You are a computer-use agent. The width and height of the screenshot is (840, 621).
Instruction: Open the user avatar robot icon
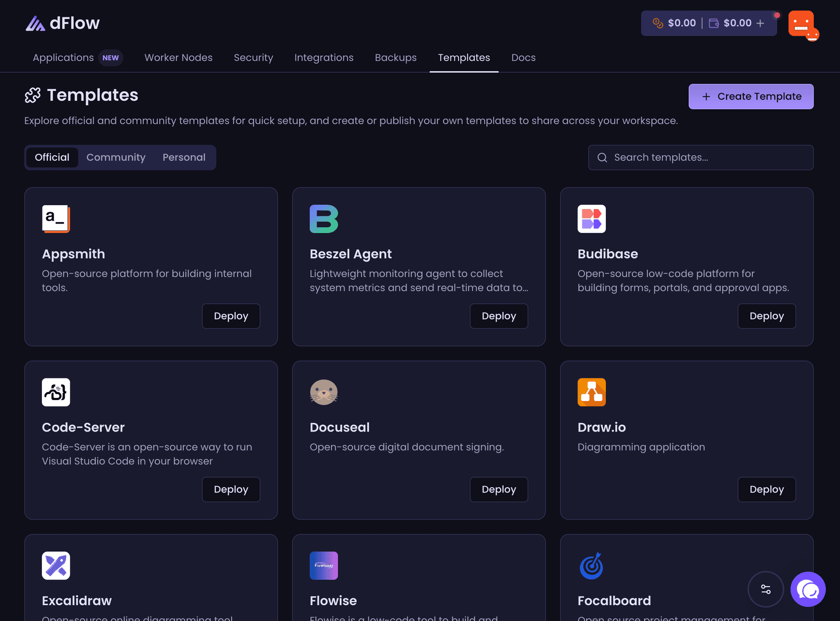801,24
